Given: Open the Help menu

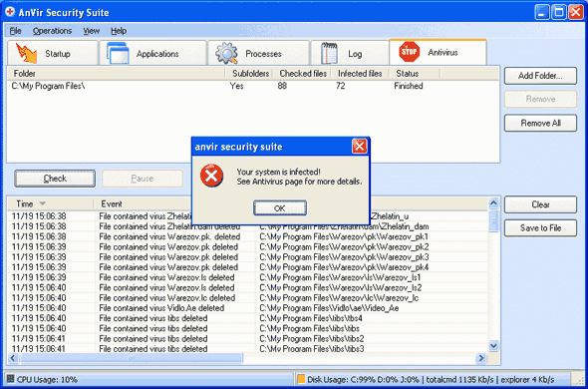Looking at the screenshot, I should click(x=119, y=31).
